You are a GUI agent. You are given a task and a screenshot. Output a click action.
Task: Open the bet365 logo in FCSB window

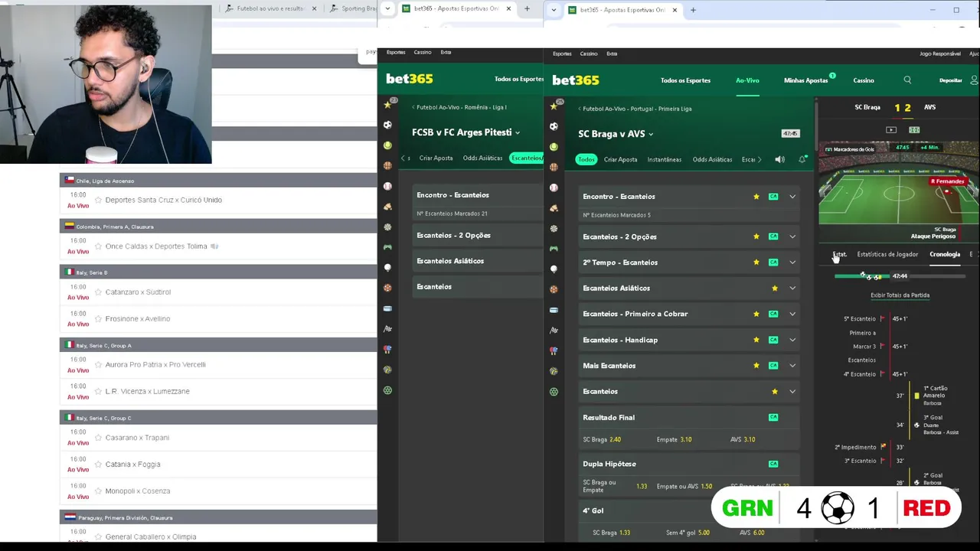click(410, 78)
